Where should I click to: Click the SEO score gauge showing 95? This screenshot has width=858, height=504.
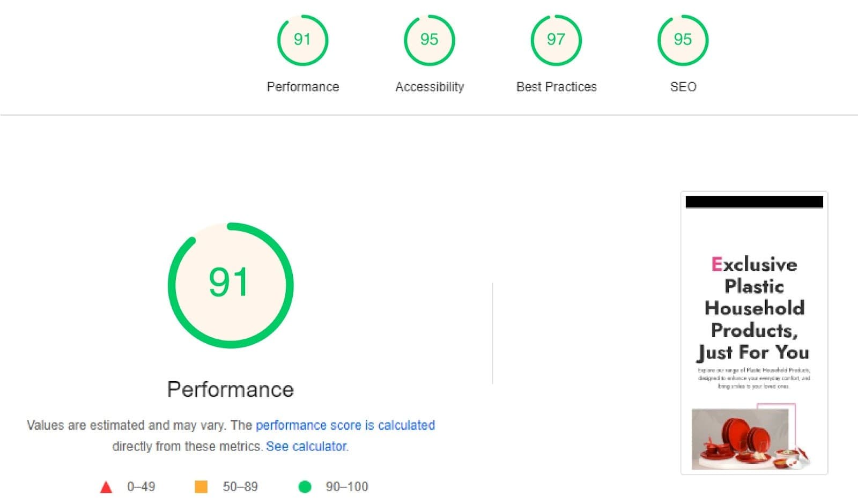pyautogui.click(x=682, y=39)
